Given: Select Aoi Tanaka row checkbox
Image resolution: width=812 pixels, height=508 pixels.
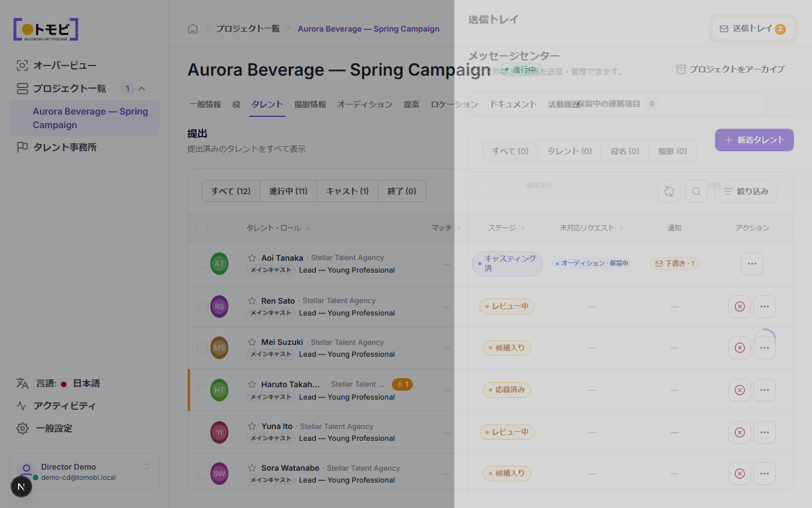Looking at the screenshot, I should pyautogui.click(x=202, y=264).
